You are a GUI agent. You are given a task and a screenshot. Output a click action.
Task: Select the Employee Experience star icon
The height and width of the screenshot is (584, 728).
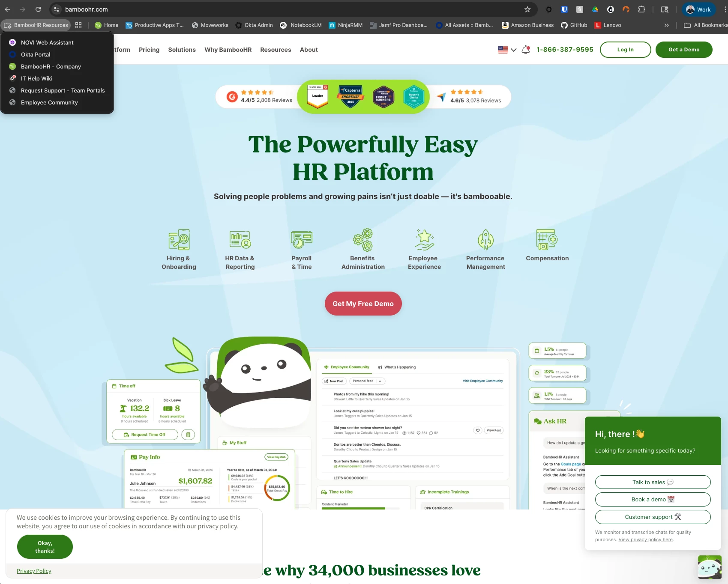[424, 240]
